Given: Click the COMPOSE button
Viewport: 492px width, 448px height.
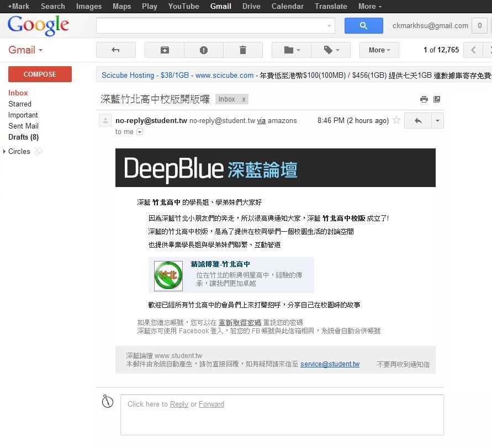Looking at the screenshot, I should 40,74.
